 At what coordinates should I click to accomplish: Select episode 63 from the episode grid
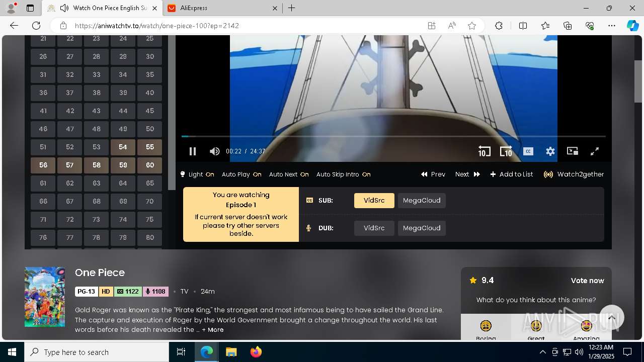pos(96,184)
